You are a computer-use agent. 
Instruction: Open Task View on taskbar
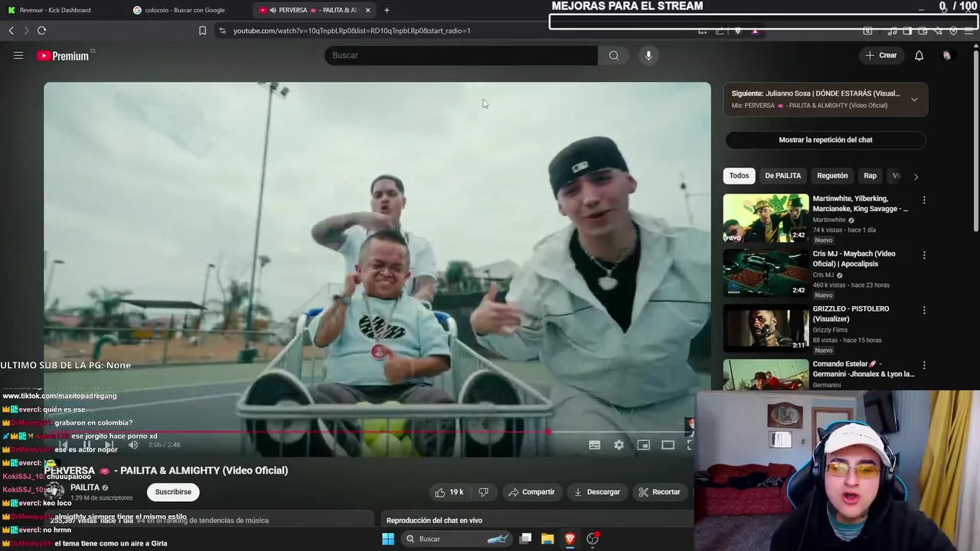(525, 539)
